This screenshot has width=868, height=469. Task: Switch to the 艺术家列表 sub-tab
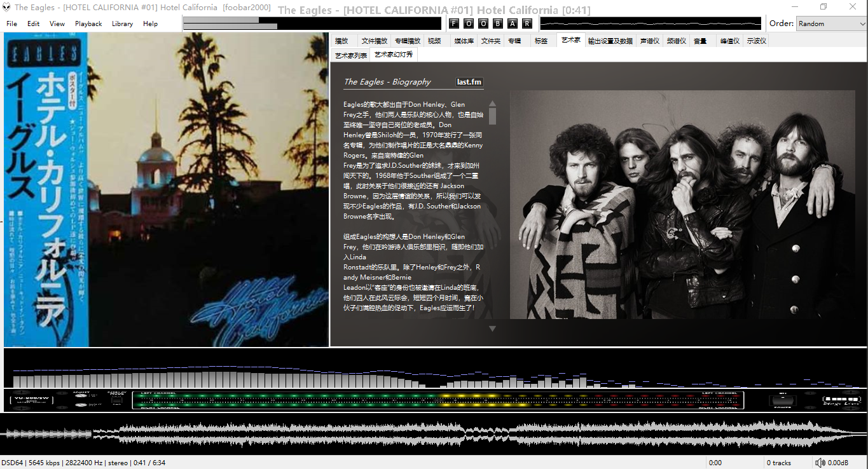[351, 55]
